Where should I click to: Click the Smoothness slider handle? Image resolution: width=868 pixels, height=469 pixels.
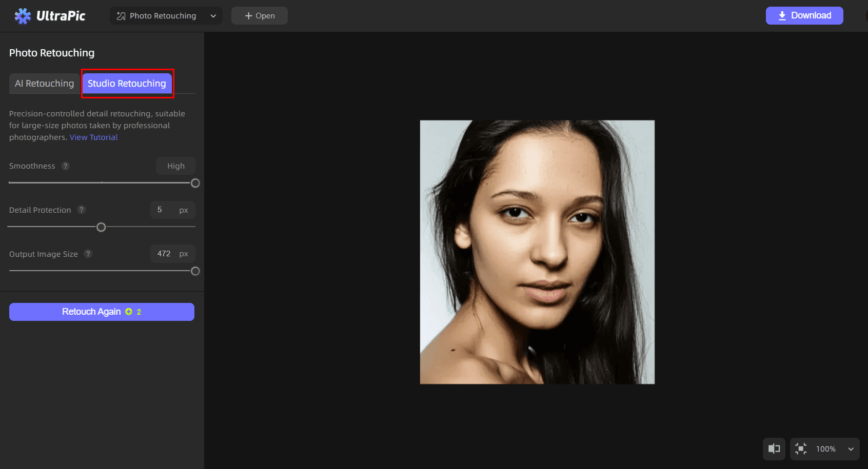click(195, 183)
